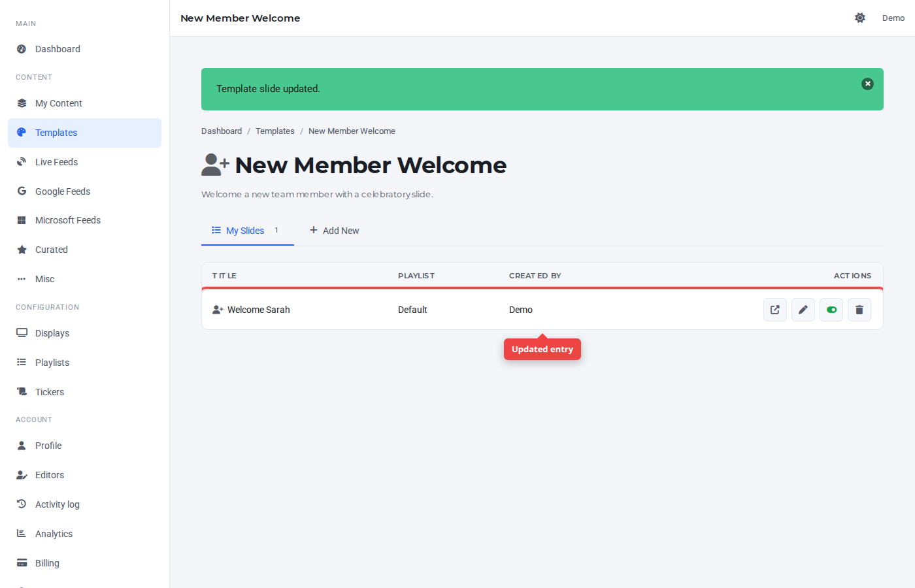Click the Created By column header
Image resolution: width=915 pixels, height=588 pixels.
click(535, 276)
